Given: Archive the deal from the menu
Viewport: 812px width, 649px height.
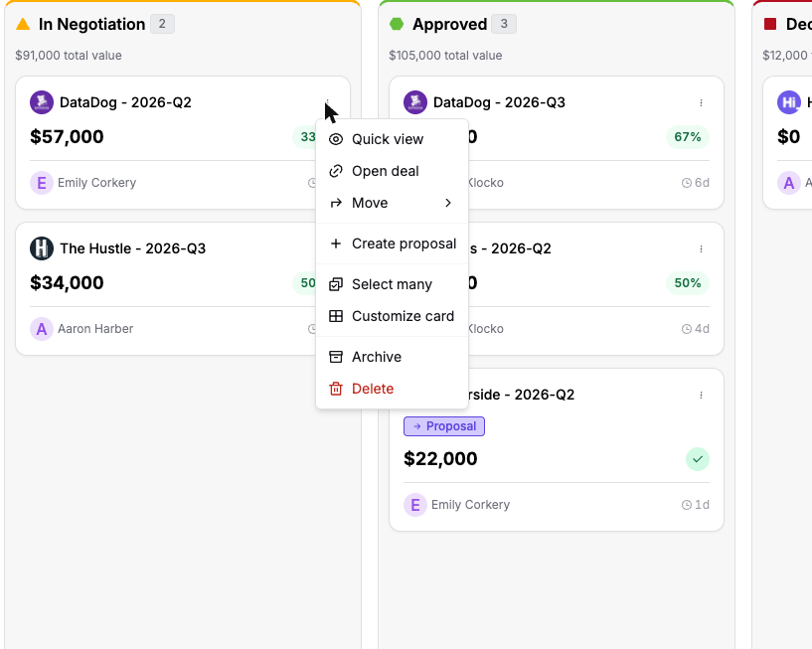Looking at the screenshot, I should (x=392, y=357).
